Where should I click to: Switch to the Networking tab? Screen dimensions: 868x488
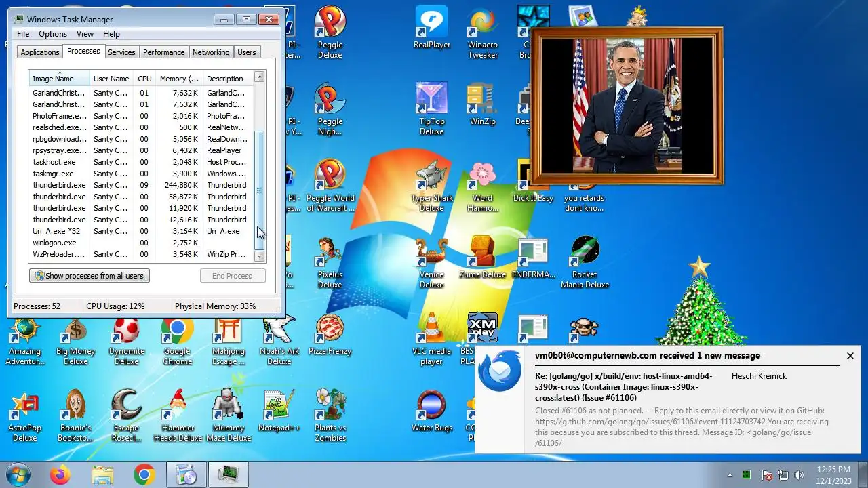pos(211,52)
